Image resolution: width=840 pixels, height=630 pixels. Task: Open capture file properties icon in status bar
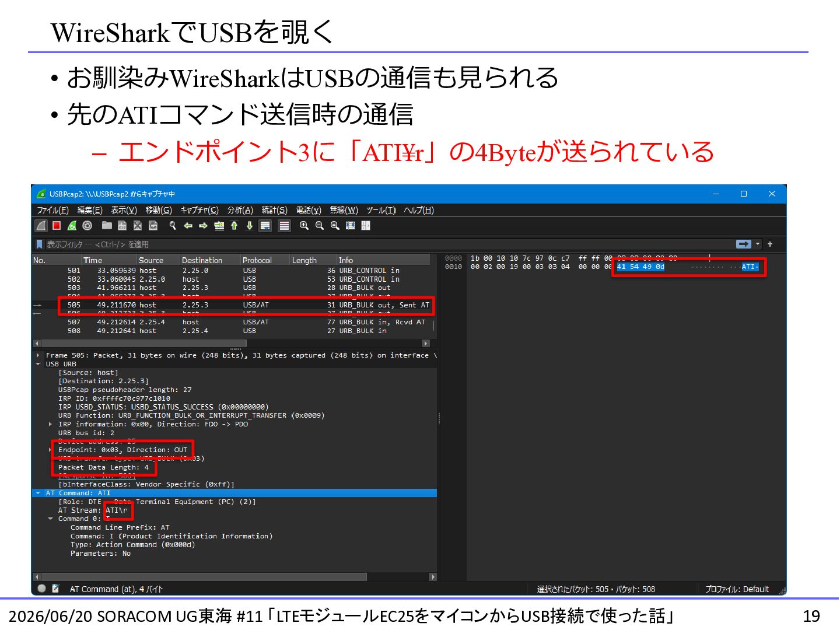56,589
